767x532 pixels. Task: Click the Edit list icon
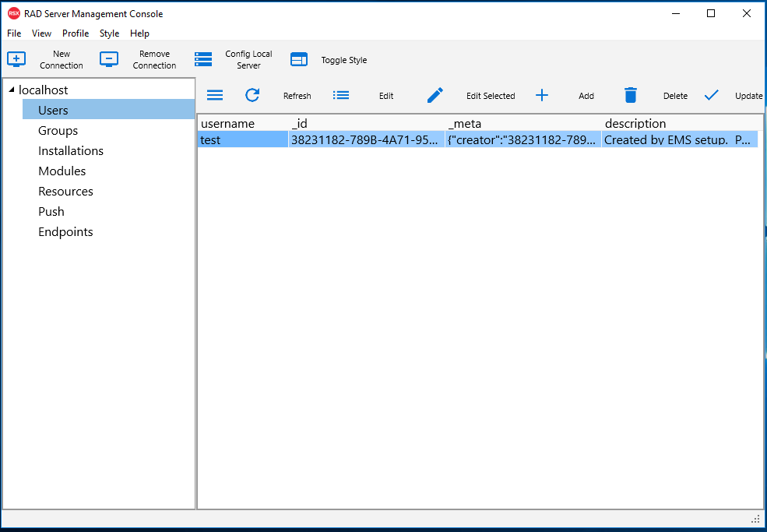click(341, 95)
